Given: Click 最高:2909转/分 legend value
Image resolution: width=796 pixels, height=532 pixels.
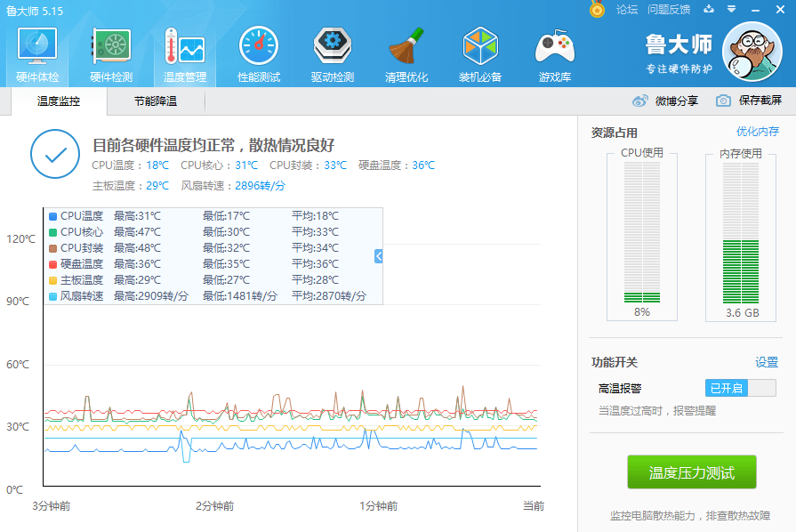Looking at the screenshot, I should pyautogui.click(x=151, y=296).
